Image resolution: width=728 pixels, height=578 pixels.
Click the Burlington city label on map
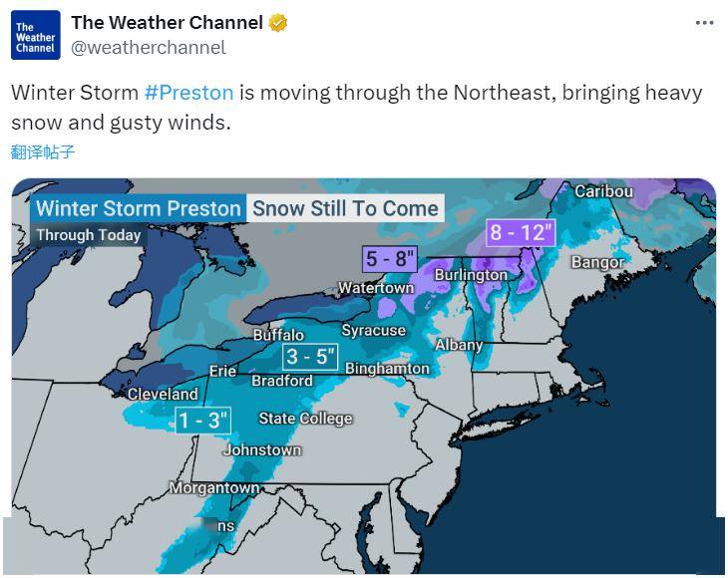click(471, 275)
